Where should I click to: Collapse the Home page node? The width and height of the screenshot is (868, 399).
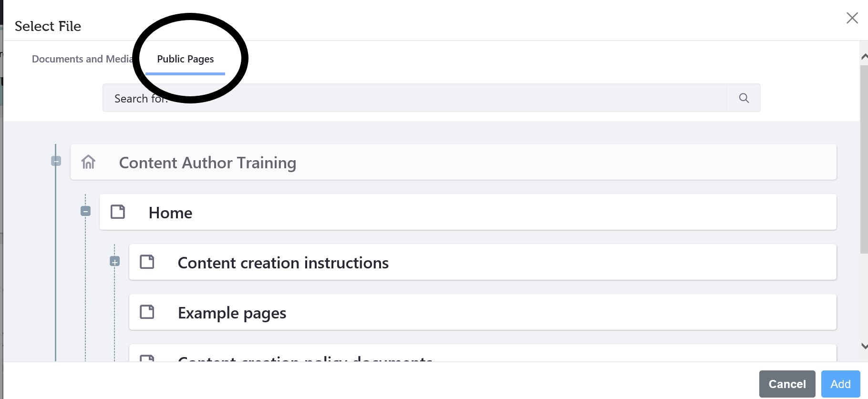[x=85, y=211]
